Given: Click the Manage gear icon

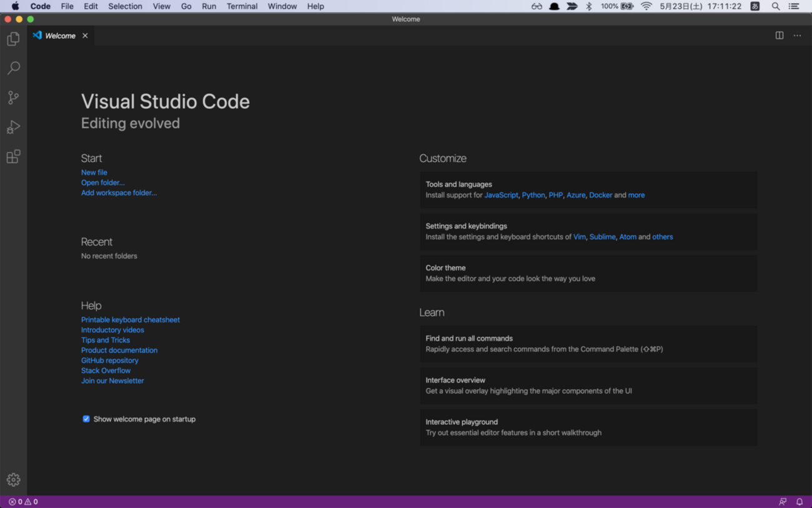Looking at the screenshot, I should (x=13, y=479).
